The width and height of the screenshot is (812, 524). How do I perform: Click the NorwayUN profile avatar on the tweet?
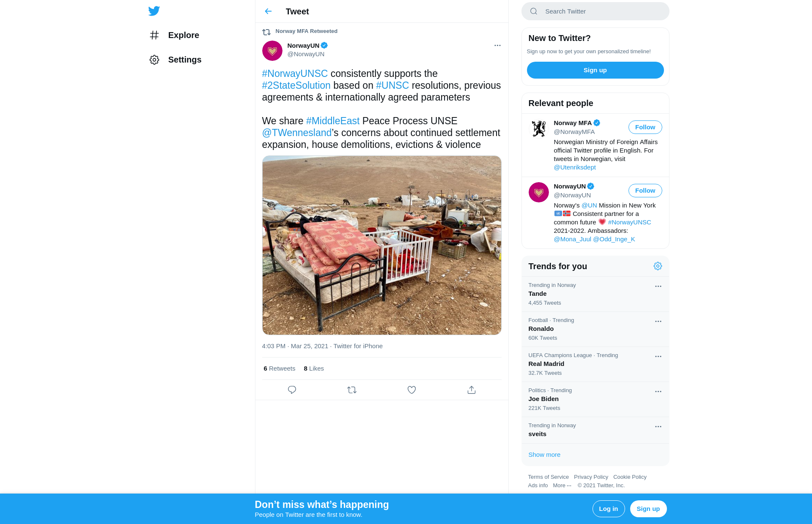pyautogui.click(x=272, y=51)
